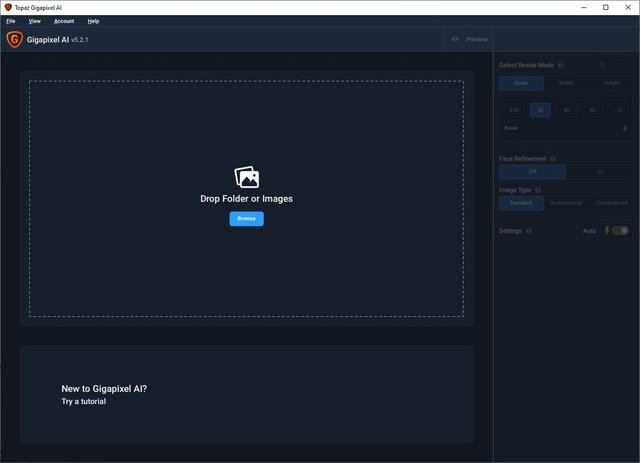Click the New to Gigapixel AI? heading

click(x=104, y=389)
